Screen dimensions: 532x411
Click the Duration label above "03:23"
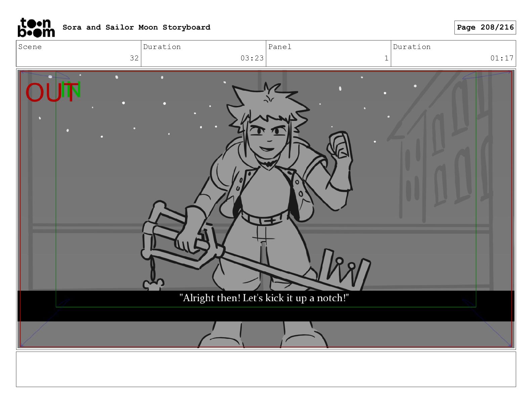(162, 47)
